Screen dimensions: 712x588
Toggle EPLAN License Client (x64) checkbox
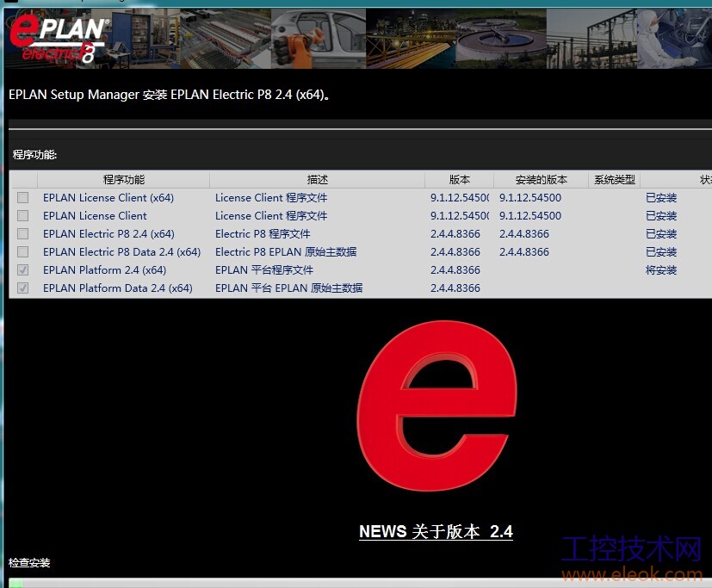[x=22, y=197]
